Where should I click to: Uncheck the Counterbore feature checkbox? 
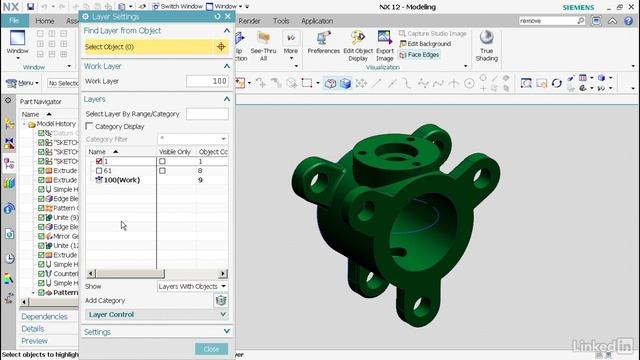(41, 274)
